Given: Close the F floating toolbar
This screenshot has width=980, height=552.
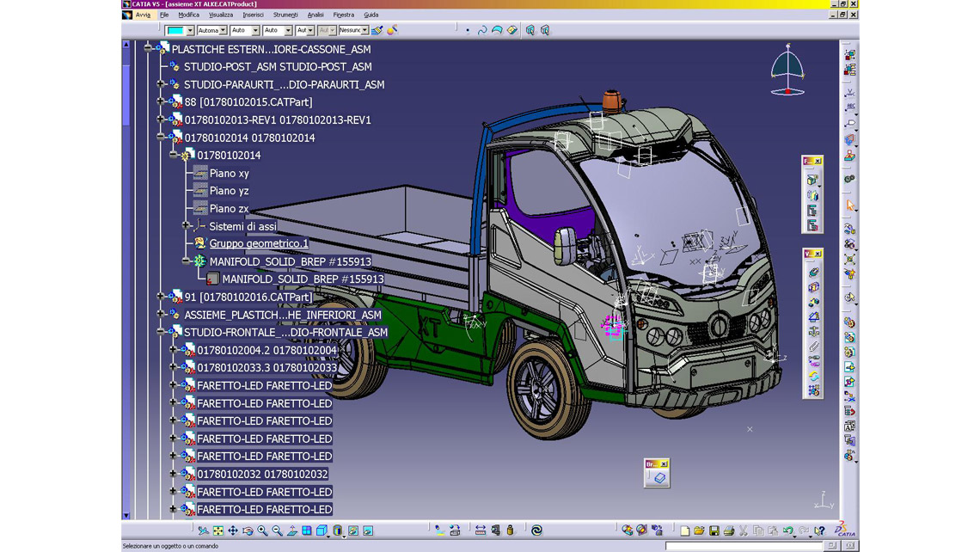Looking at the screenshot, I should tap(818, 162).
